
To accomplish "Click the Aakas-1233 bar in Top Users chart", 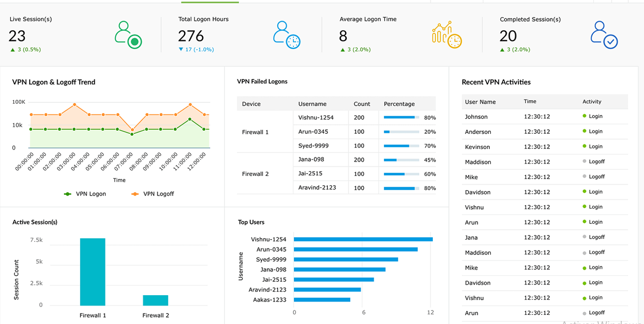I will pos(321,300).
